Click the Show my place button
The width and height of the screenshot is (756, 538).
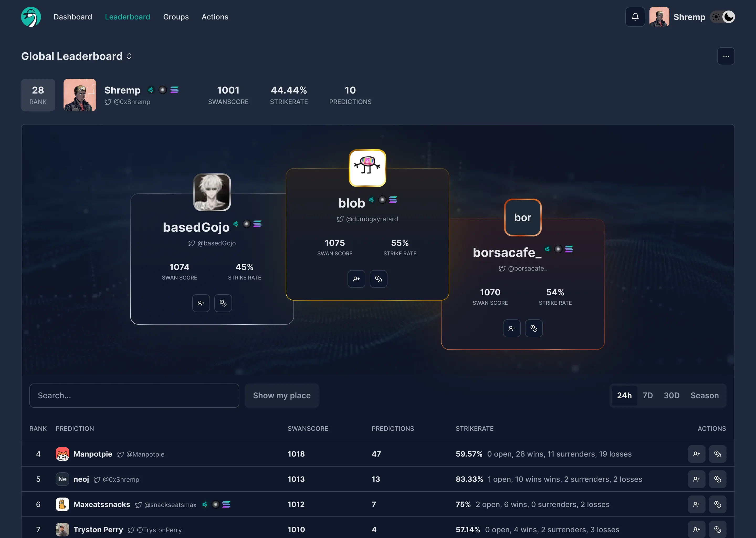[282, 395]
